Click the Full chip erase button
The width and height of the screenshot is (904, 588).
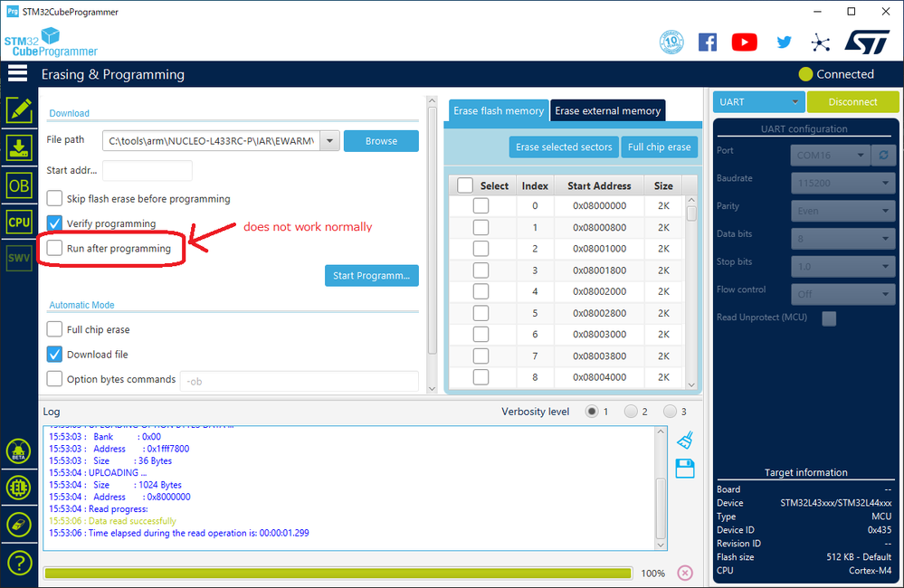pos(659,147)
